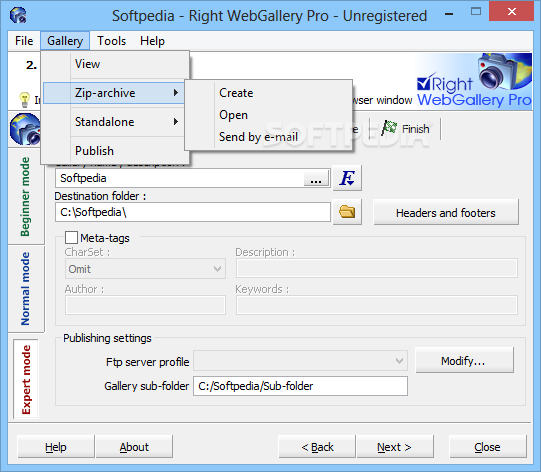
Task: Close the window via the red X
Action: click(x=512, y=11)
